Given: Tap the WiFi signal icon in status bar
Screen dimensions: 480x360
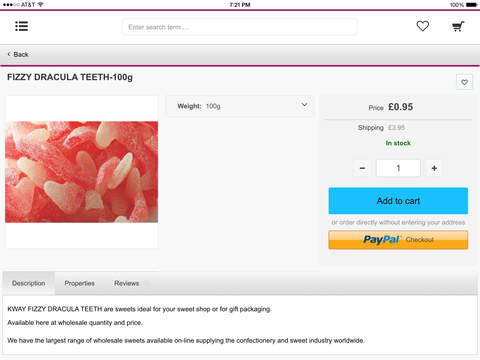Looking at the screenshot, I should point(41,4).
